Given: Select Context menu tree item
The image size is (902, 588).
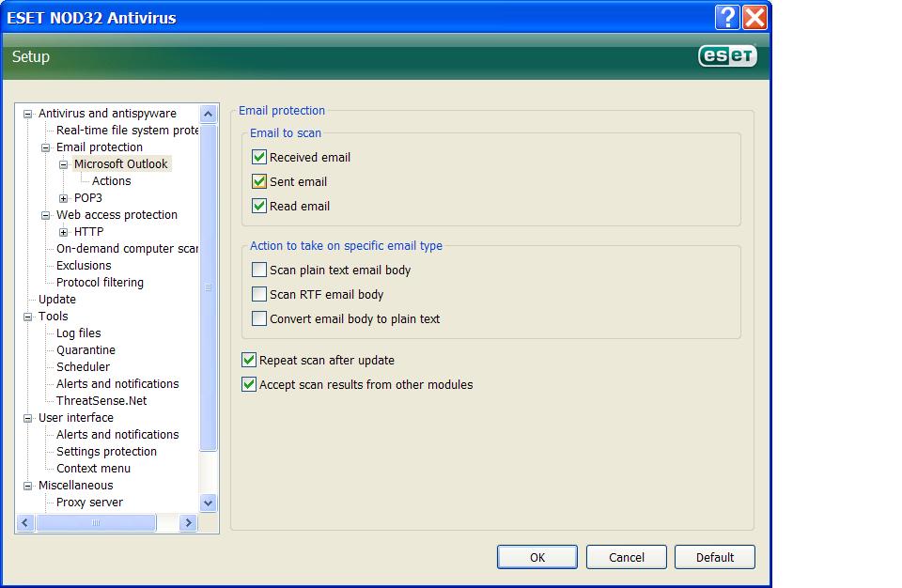Looking at the screenshot, I should pyautogui.click(x=93, y=469).
